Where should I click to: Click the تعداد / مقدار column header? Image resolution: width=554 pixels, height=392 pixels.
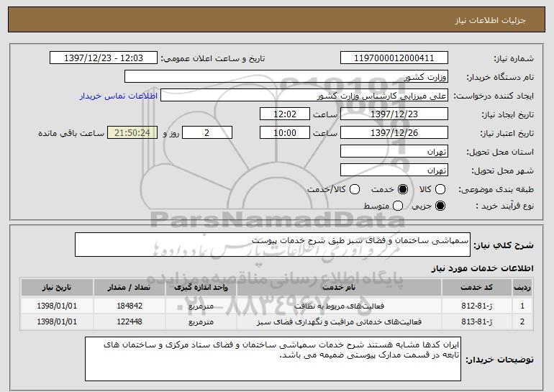129,288
